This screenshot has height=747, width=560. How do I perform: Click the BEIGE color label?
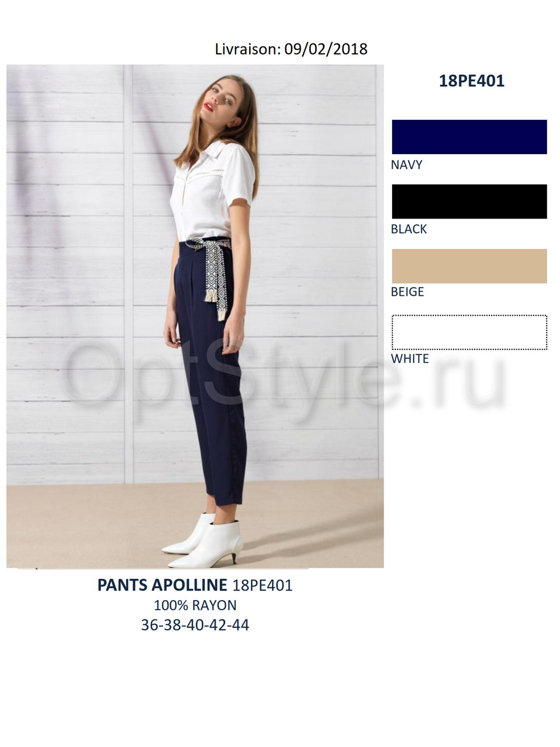point(408,291)
